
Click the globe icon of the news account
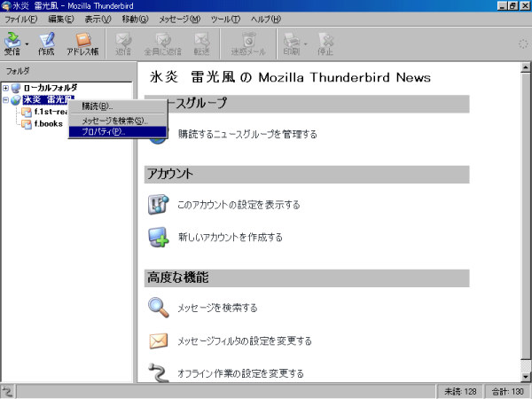[x=16, y=100]
